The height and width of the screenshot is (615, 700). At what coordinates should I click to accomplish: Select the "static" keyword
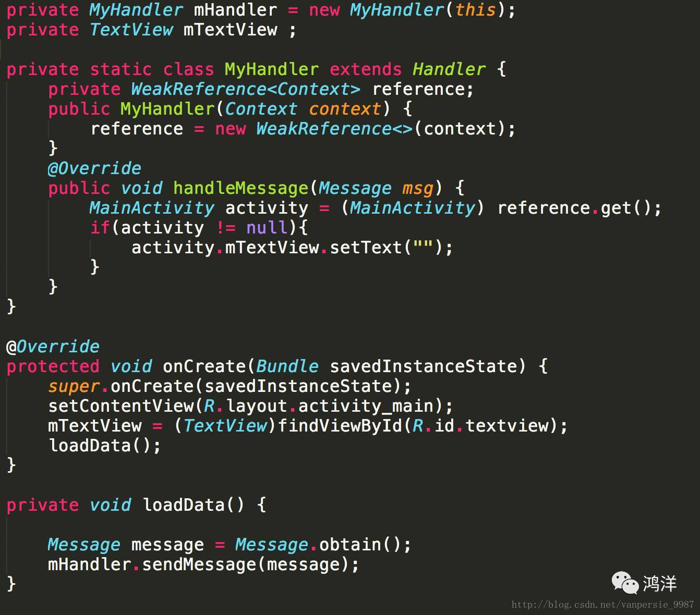click(120, 69)
